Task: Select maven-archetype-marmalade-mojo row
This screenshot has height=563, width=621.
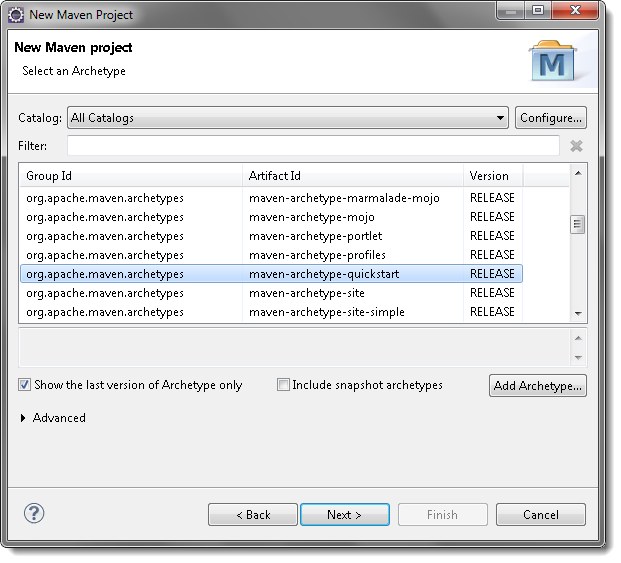Action: coord(271,198)
